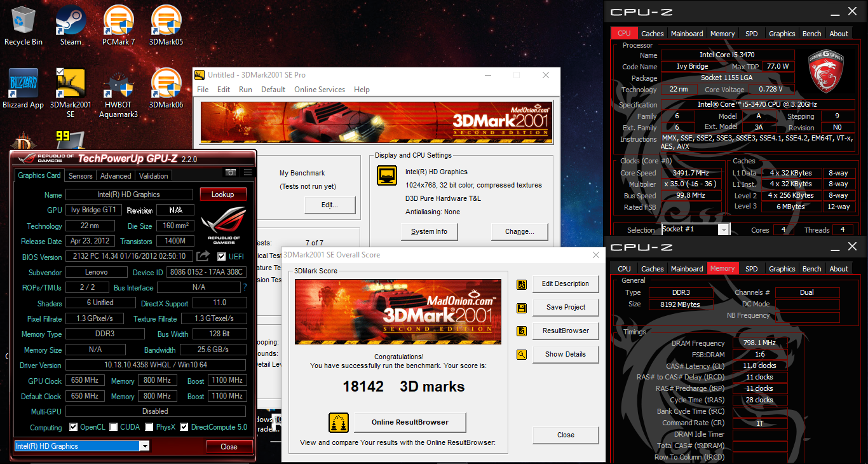Open the Mainboard tab in the upper CPU-Z window
This screenshot has width=868, height=464.
tap(688, 34)
